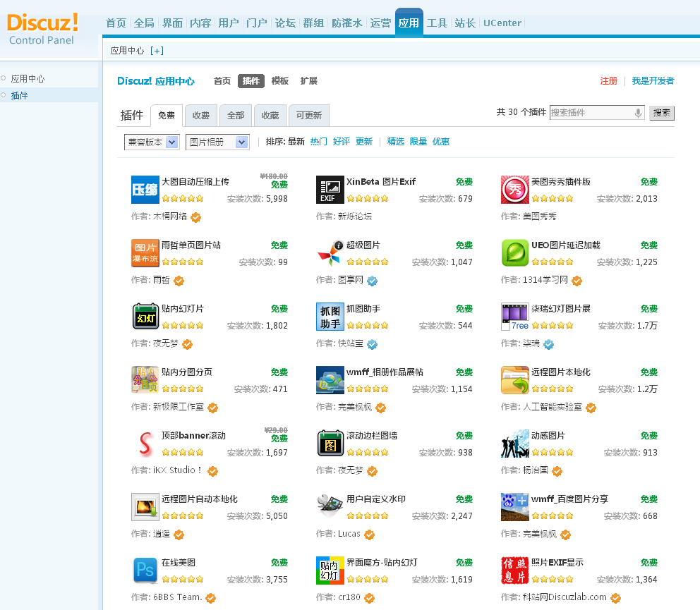
Task: Open the 照片EXIF显示 red icon
Action: click(514, 571)
